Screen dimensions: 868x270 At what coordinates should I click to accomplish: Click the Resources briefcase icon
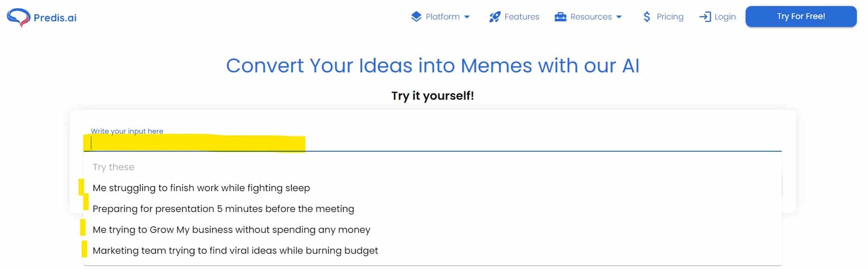point(561,17)
